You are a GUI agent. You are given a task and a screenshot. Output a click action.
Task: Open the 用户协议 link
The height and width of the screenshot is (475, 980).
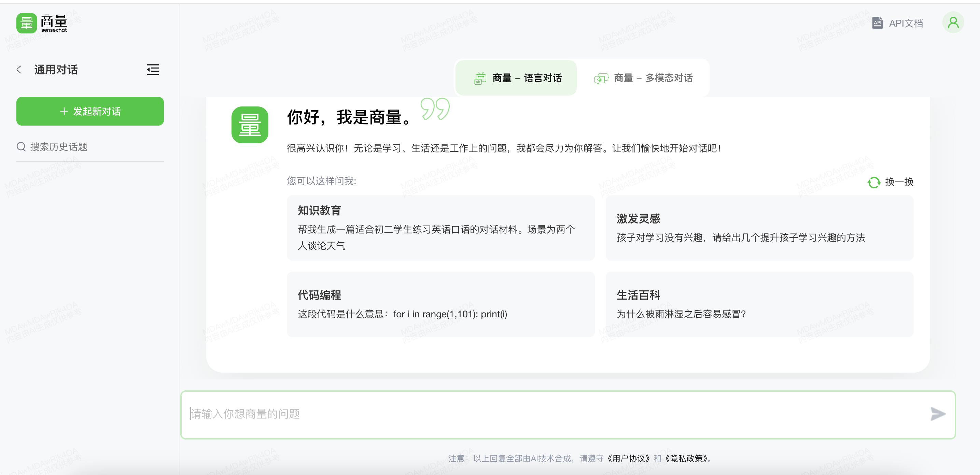pyautogui.click(x=629, y=458)
